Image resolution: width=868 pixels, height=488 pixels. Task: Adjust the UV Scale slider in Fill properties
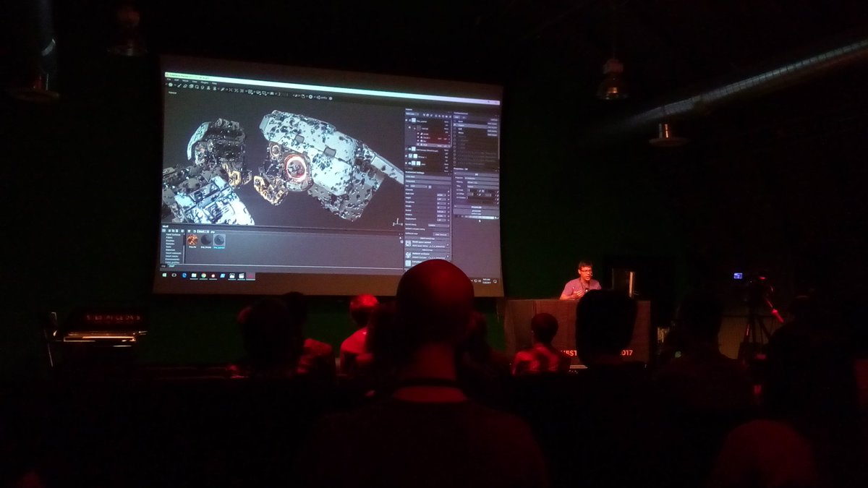pos(473,191)
